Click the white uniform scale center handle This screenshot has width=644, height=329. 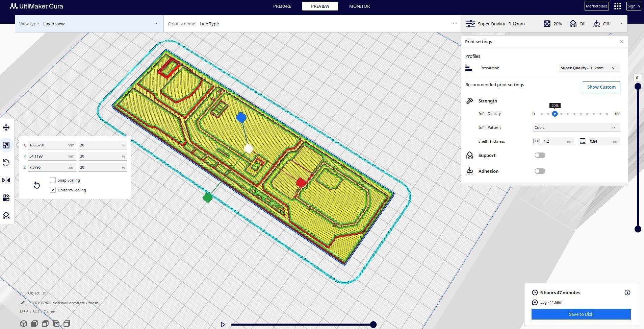249,149
